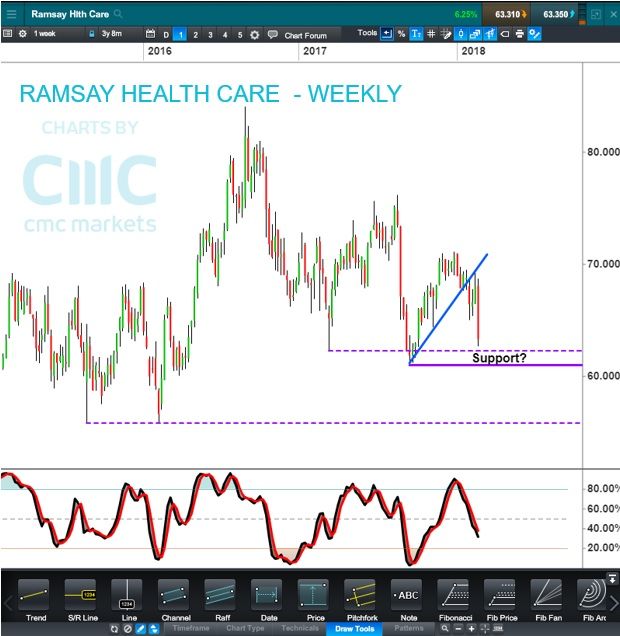Select the Pitchfork drawing tool
This screenshot has height=636, width=620.
tap(360, 596)
